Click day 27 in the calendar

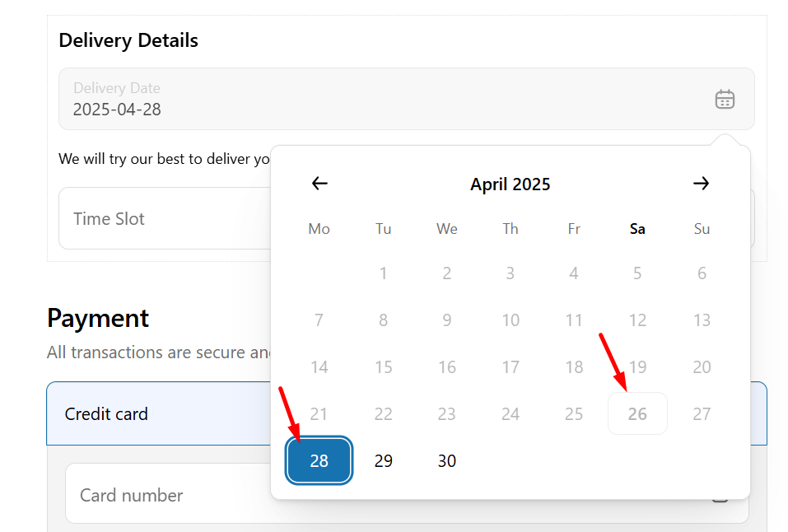[702, 414]
